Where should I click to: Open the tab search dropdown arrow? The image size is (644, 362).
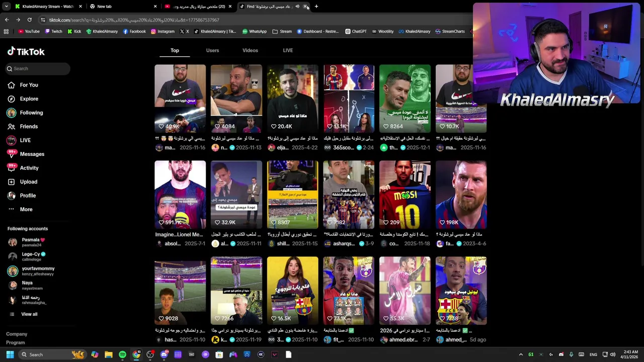(6, 7)
